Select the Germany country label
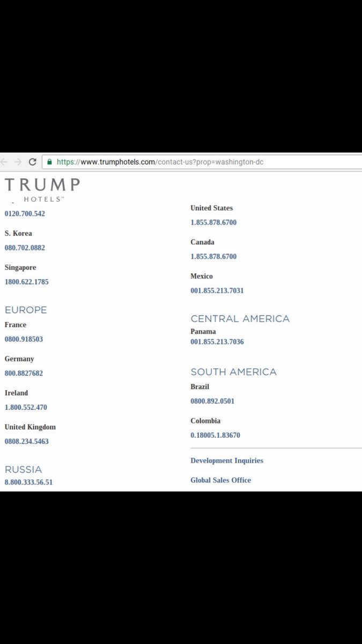The image size is (362, 644). coord(19,358)
